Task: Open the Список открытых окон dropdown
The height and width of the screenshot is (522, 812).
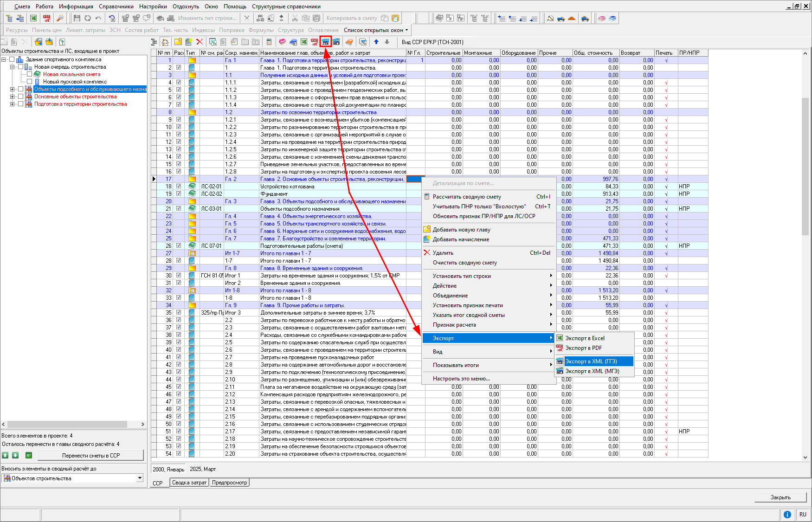Action: (x=376, y=30)
